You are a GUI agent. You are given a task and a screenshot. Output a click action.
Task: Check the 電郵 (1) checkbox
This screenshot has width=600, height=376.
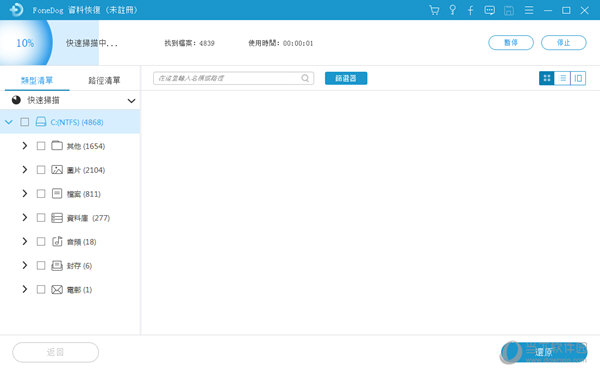(41, 289)
